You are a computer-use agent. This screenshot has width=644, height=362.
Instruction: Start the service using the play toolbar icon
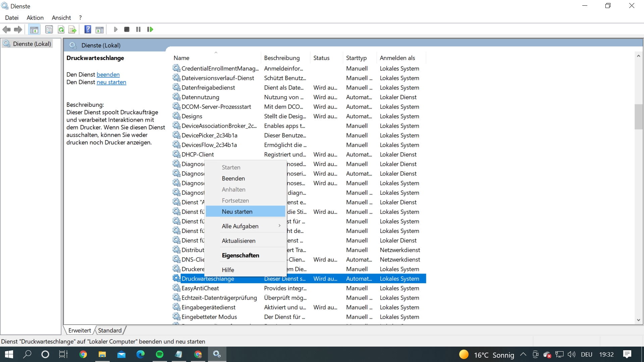[116, 29]
